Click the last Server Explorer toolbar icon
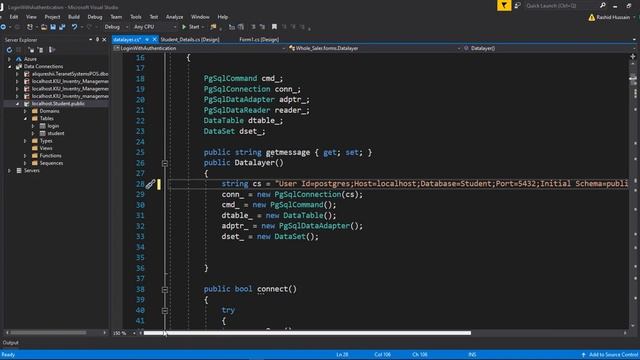 point(52,50)
